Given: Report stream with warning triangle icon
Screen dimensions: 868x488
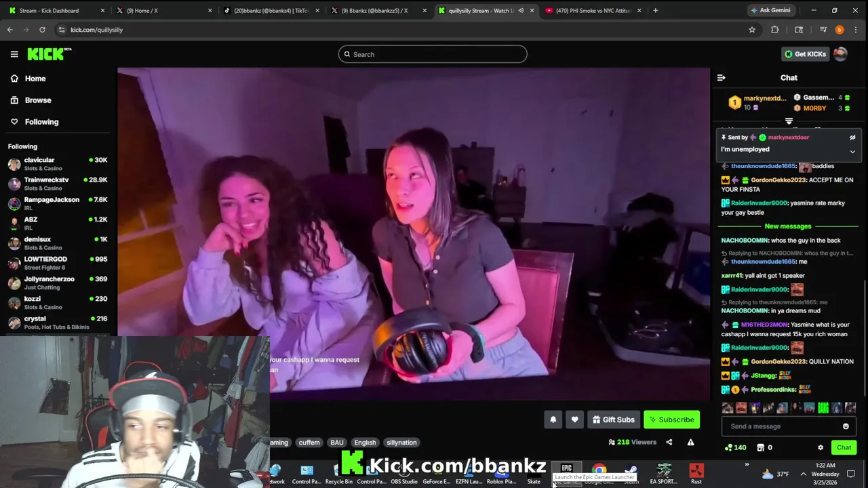Looking at the screenshot, I should pos(690,443).
